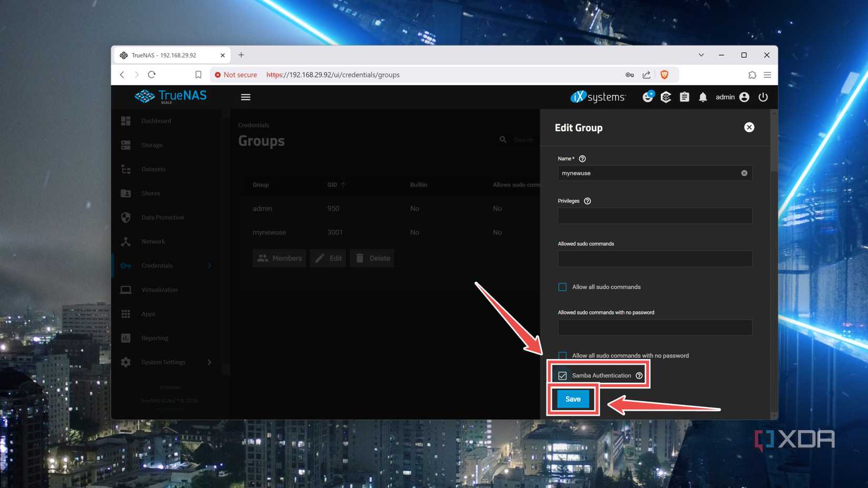Screen dimensions: 868x488
Task: Go back in browser history
Action: point(122,75)
